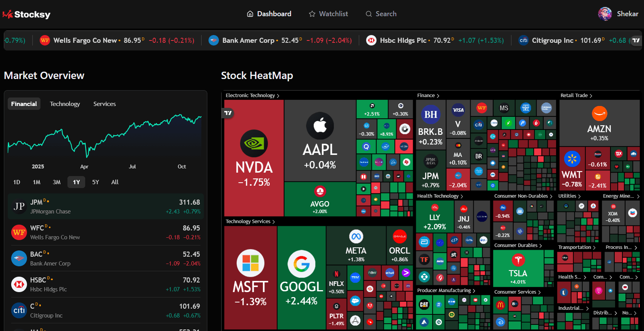
Task: Click the META heatmap tile
Action: (x=356, y=245)
